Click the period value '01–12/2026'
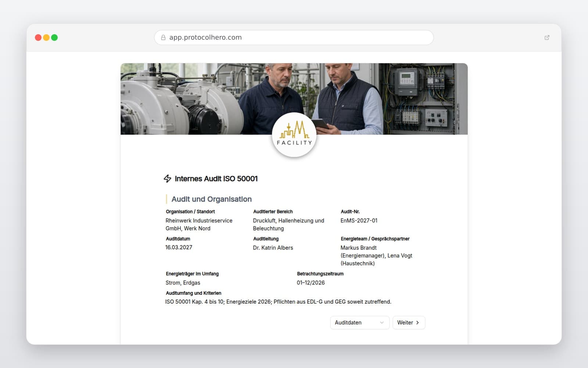 click(x=311, y=283)
